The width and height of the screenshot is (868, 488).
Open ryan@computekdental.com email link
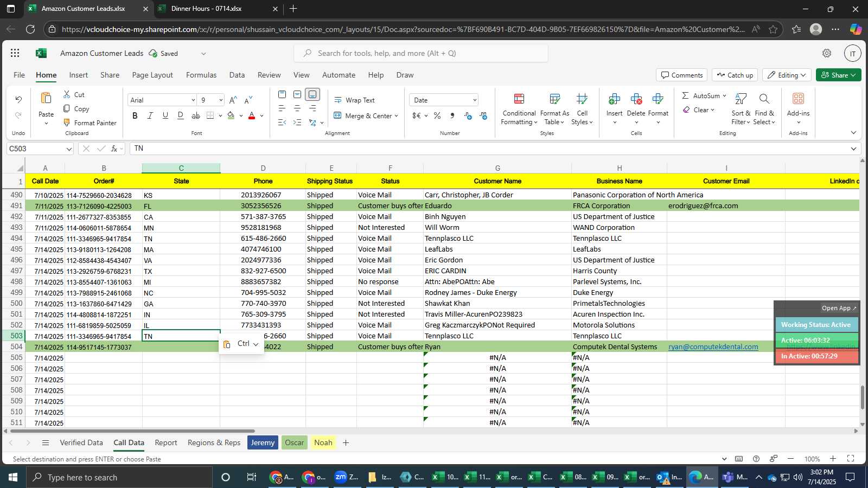713,347
